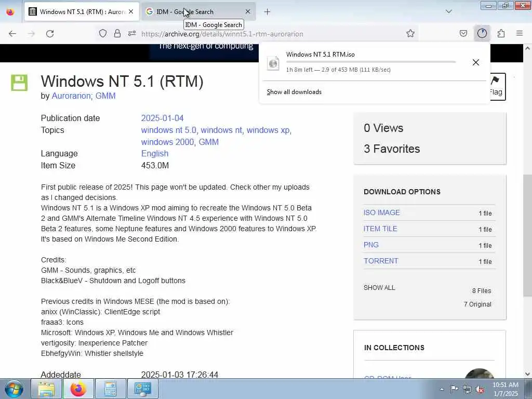Click the 3 Favorites text
Image resolution: width=532 pixels, height=399 pixels.
point(392,149)
